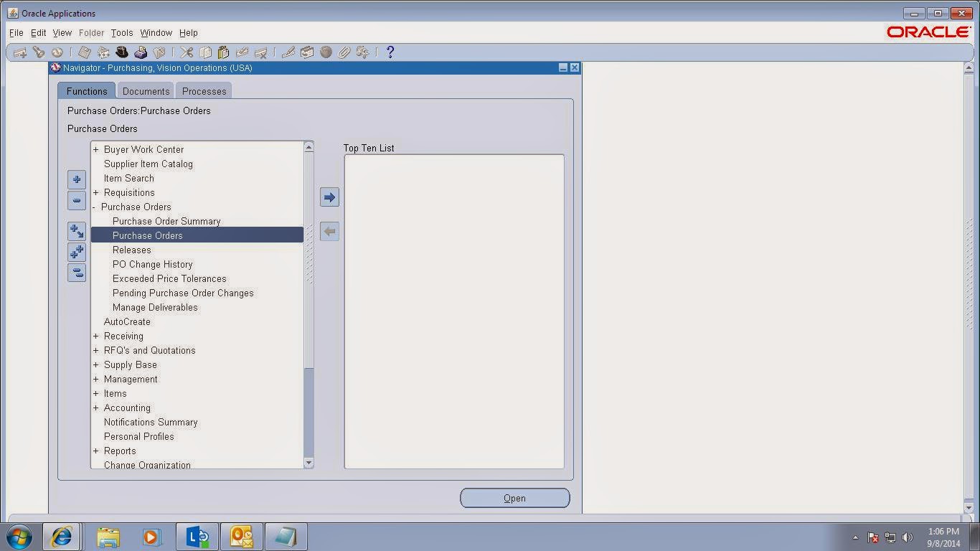Click the Copy toolbar icon
Screen dimensions: 980x551
click(205, 52)
